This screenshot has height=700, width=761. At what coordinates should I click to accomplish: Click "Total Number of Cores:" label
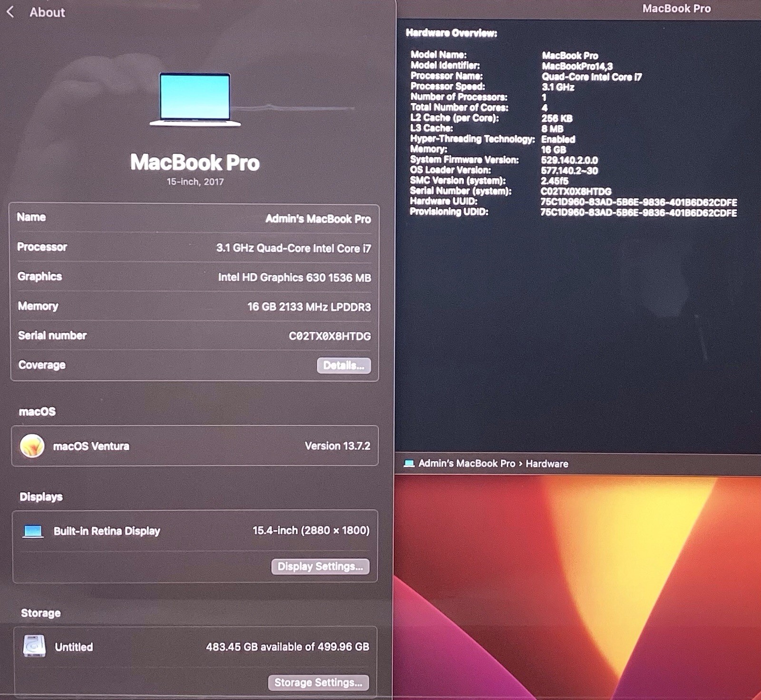pyautogui.click(x=459, y=107)
